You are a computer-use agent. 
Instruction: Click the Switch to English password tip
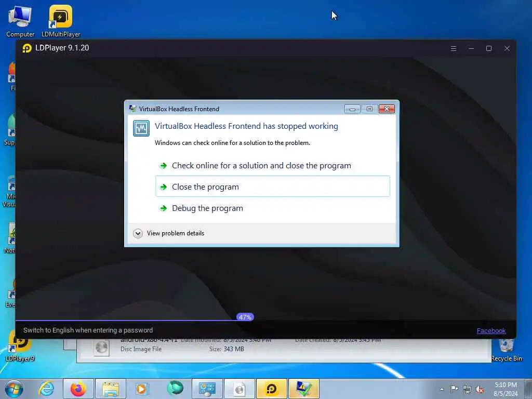[x=88, y=330]
